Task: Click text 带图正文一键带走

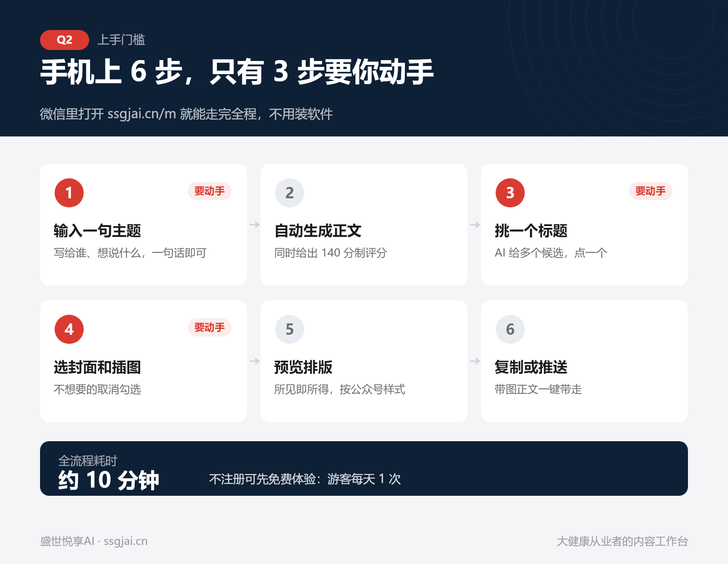Action: [538, 389]
